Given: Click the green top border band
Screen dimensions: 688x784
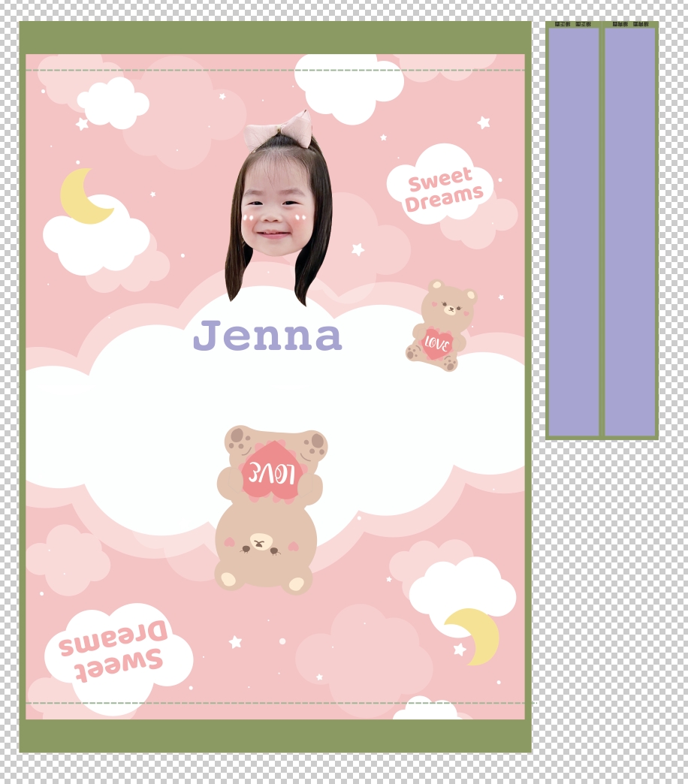Looking at the screenshot, I should pos(275,38).
